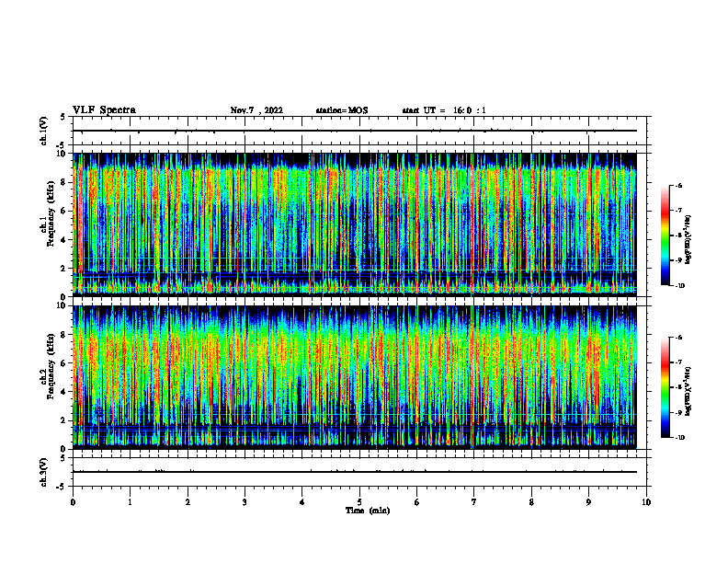Click the "5" tick label on the time axis
The width and height of the screenshot is (728, 563).
pyautogui.click(x=359, y=502)
